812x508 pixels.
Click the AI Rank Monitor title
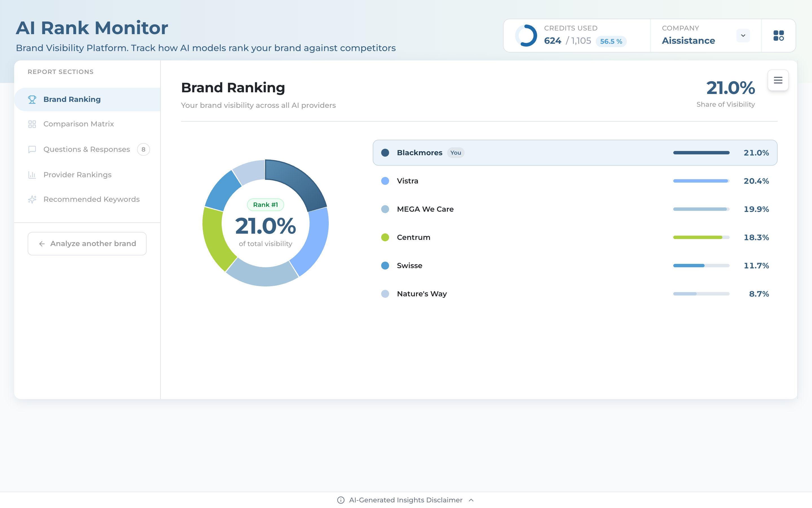coord(92,28)
